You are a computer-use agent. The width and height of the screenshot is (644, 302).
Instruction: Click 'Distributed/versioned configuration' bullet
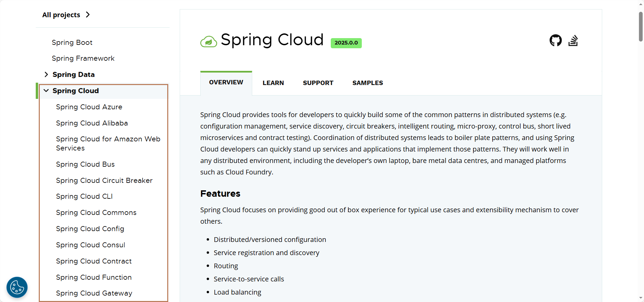[270, 240]
